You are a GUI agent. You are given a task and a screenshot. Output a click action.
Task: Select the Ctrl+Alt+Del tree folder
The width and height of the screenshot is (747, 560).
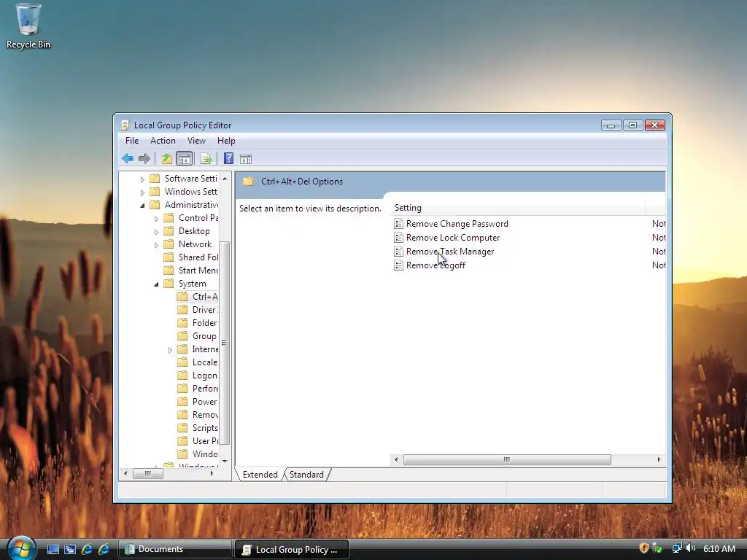click(x=205, y=297)
